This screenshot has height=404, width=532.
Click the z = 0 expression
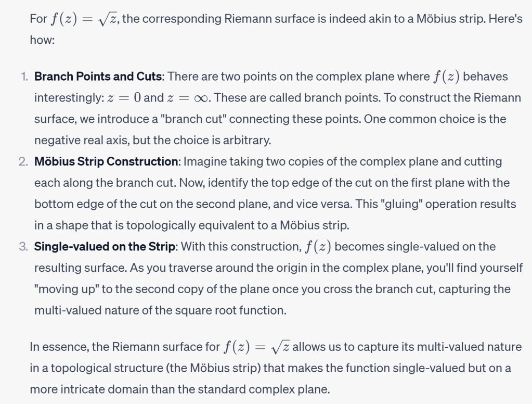point(123,98)
